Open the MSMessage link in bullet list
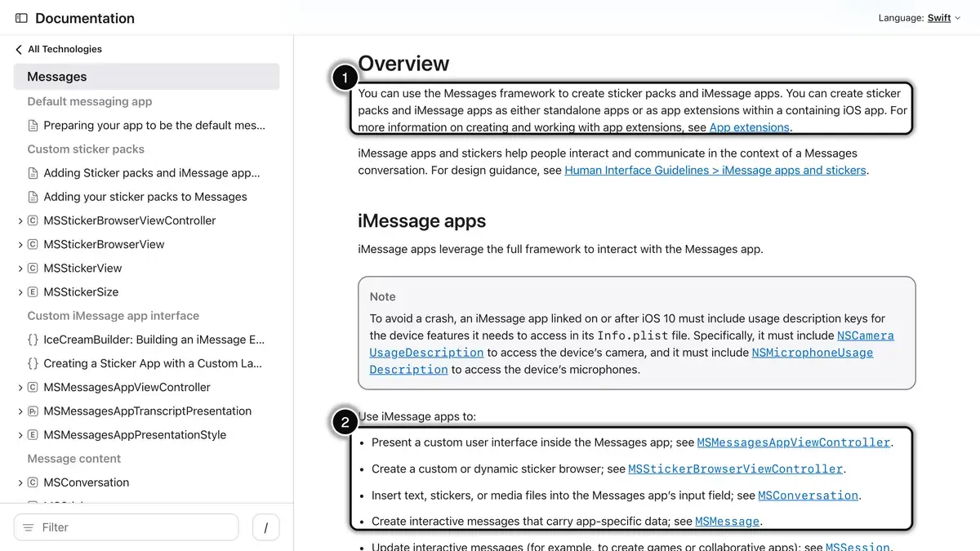 pyautogui.click(x=728, y=522)
